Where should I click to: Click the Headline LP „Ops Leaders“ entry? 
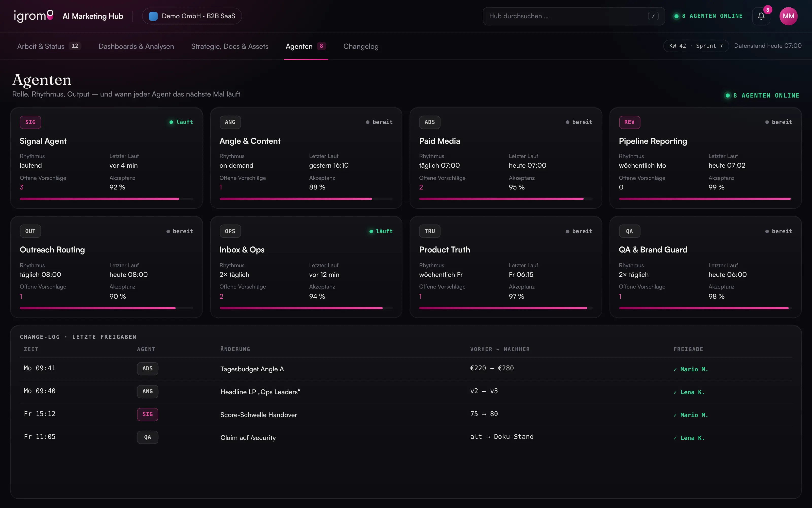(x=260, y=392)
